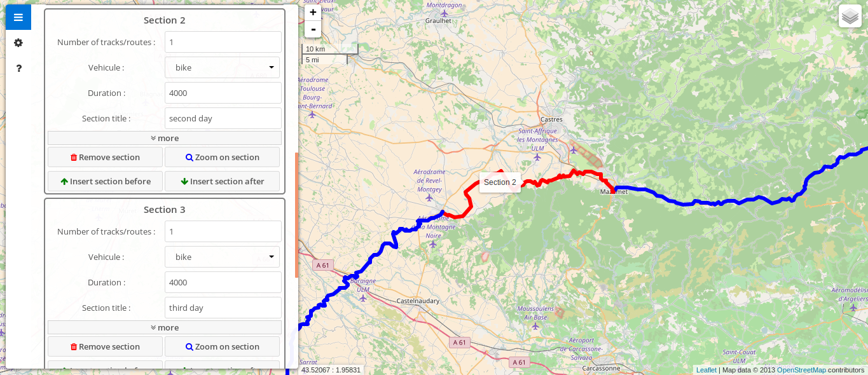Open Section 2 vehicule dropdown

pos(223,67)
